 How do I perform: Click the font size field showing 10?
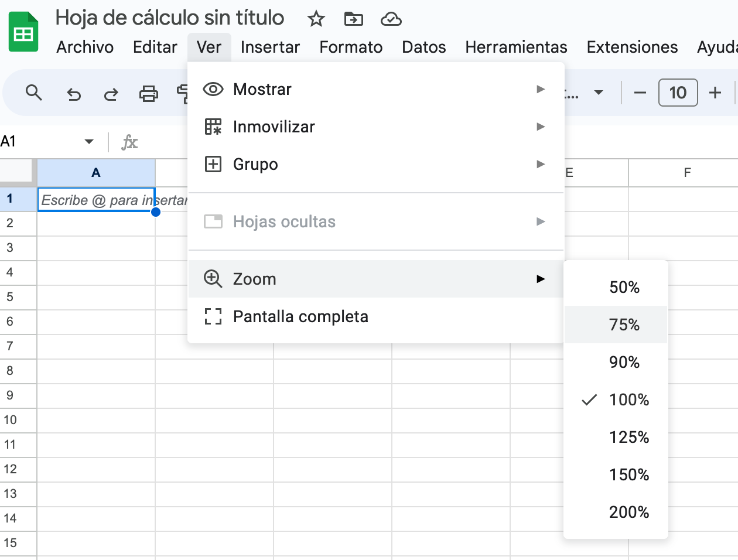point(678,93)
